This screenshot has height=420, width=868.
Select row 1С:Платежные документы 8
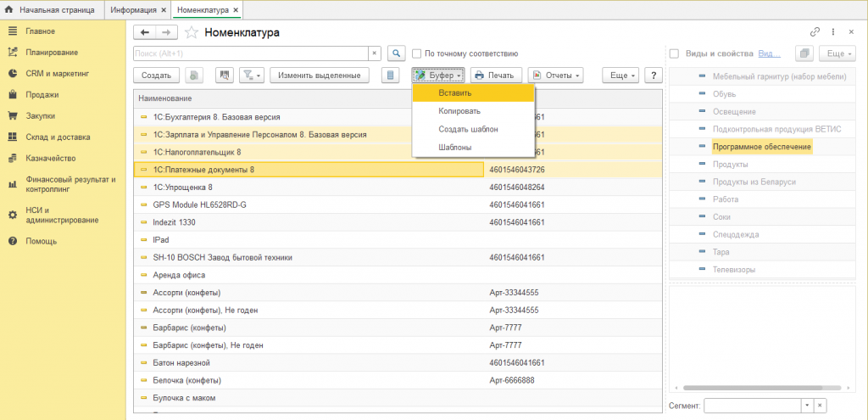(x=309, y=170)
